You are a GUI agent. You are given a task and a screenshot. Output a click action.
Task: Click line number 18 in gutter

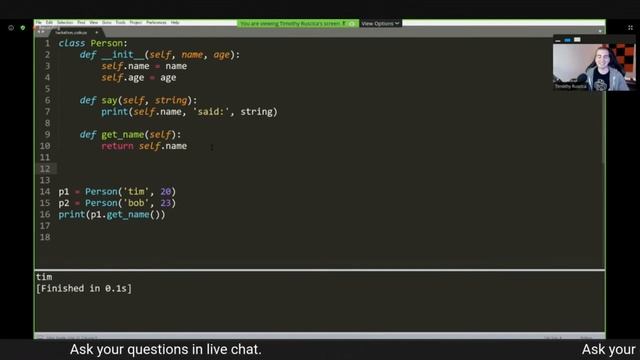point(45,238)
